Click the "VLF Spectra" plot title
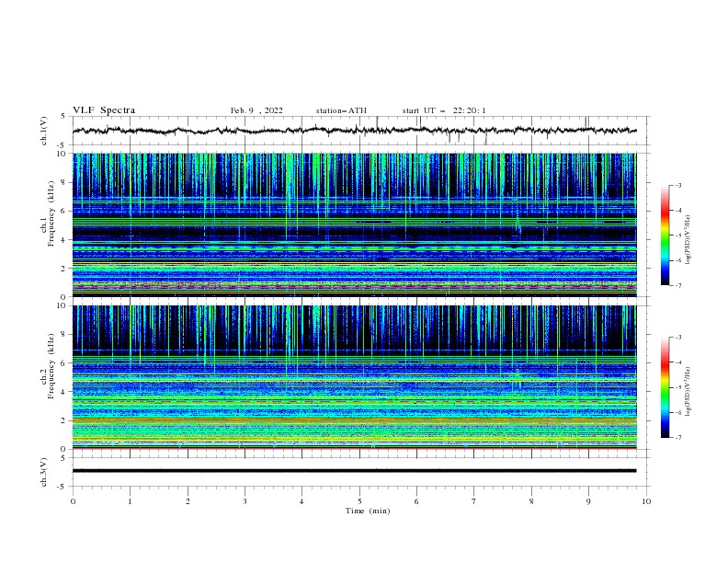 pos(104,110)
